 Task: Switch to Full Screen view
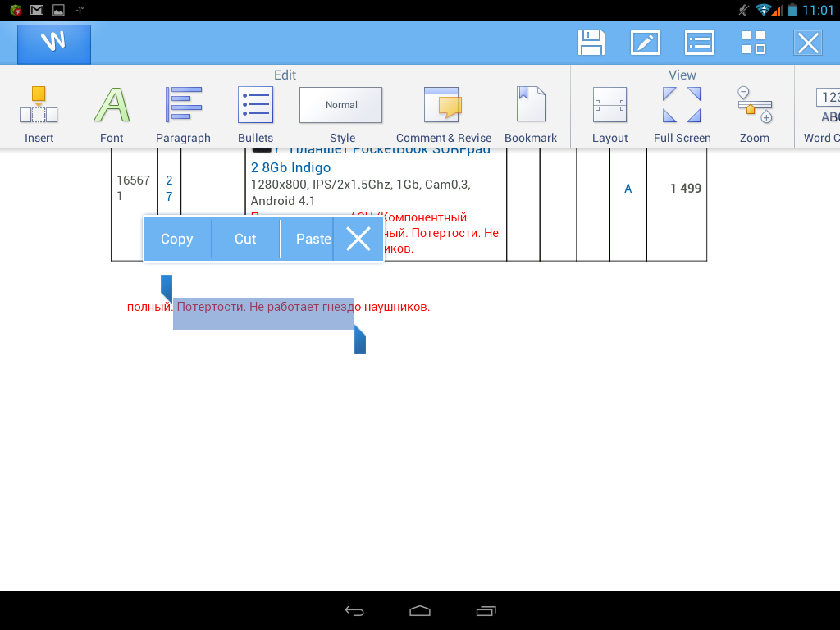tap(682, 114)
